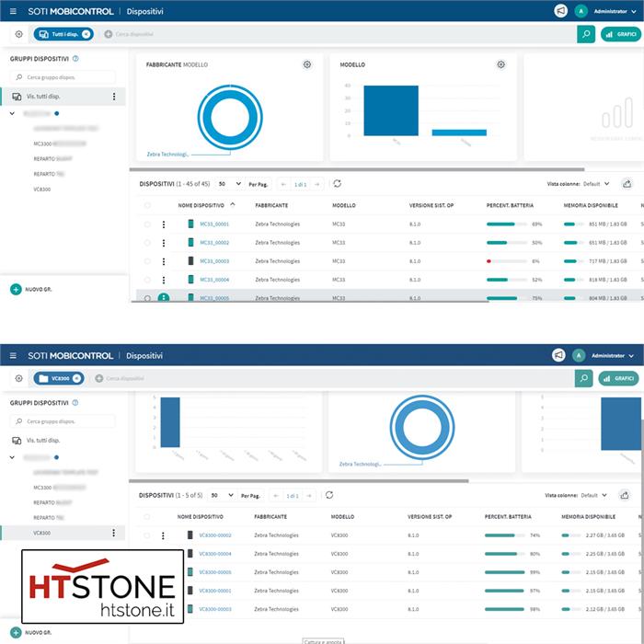Open three-dot menu for MC33_00003 row

[x=164, y=261]
